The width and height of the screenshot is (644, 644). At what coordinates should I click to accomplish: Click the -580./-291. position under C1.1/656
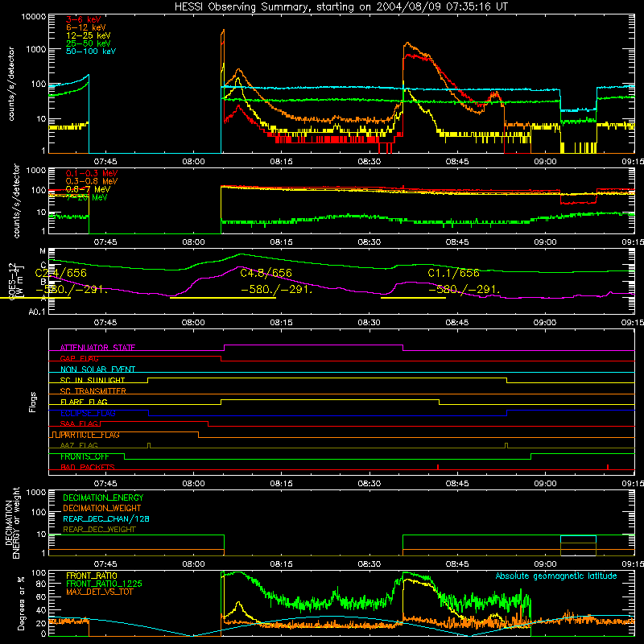[464, 290]
